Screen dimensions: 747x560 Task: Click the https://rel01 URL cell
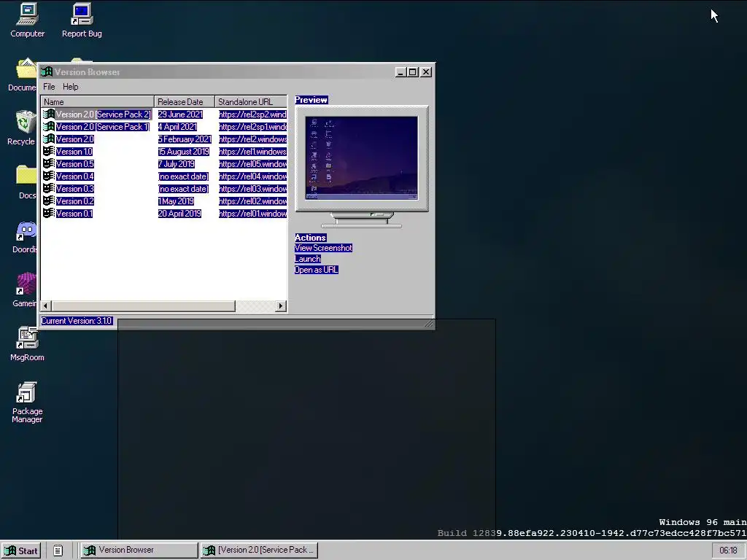coord(252,214)
